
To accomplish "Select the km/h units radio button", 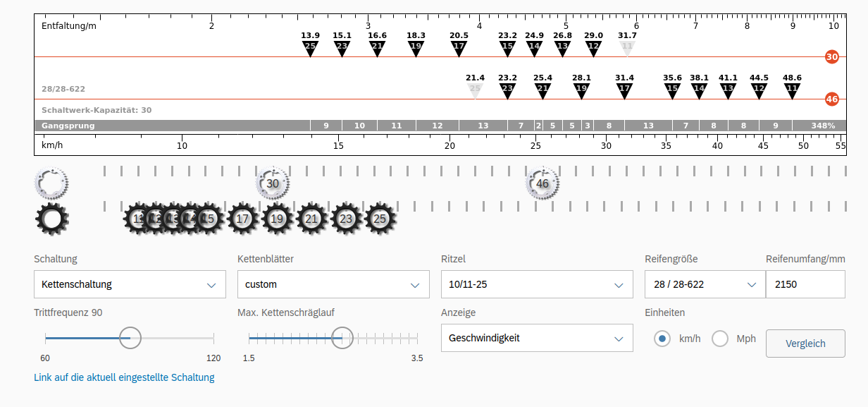I will tap(662, 339).
